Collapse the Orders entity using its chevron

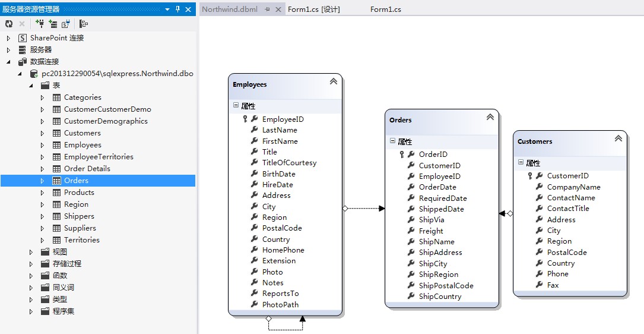tap(490, 117)
